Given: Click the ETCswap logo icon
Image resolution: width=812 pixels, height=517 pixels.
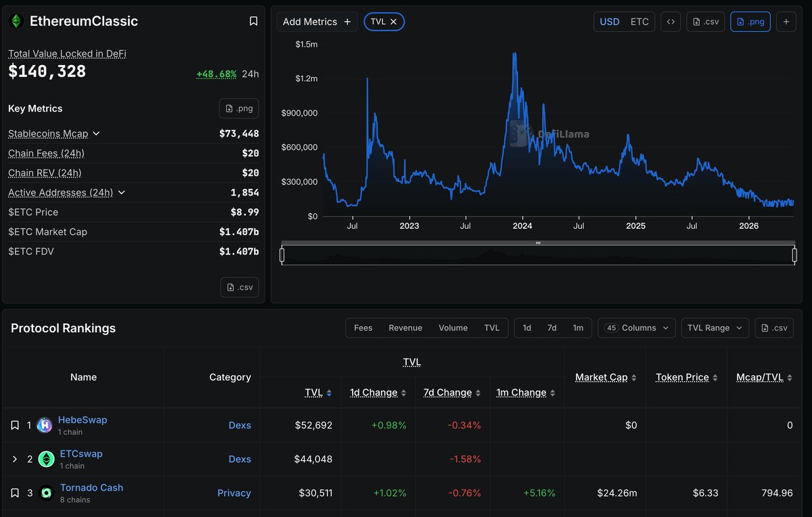Looking at the screenshot, I should 46,459.
